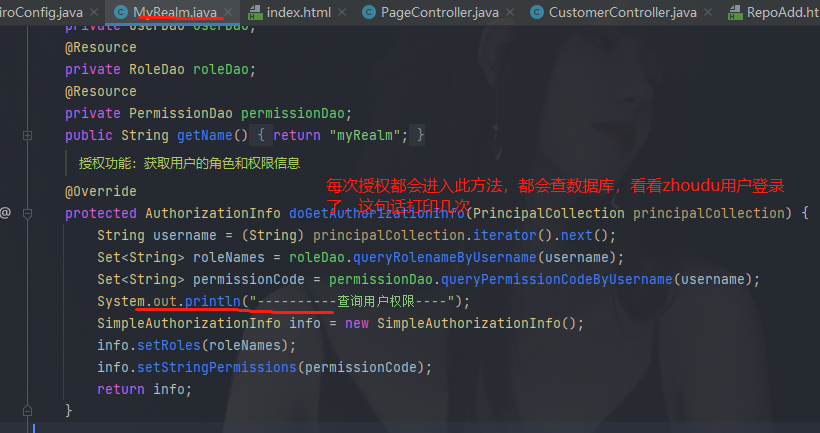Select the CustomerController.java tab
This screenshot has width=820, height=433.
[622, 13]
